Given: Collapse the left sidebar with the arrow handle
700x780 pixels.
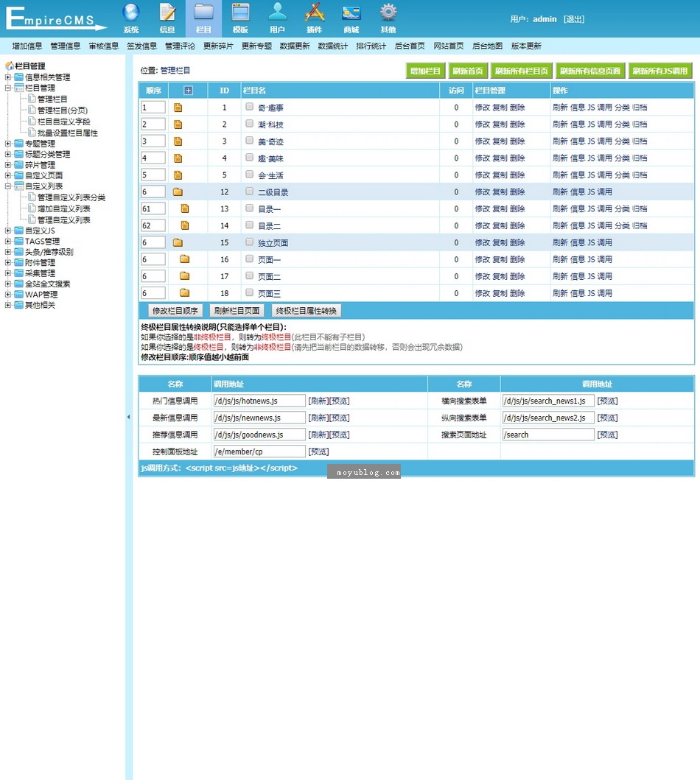Looking at the screenshot, I should tap(128, 417).
